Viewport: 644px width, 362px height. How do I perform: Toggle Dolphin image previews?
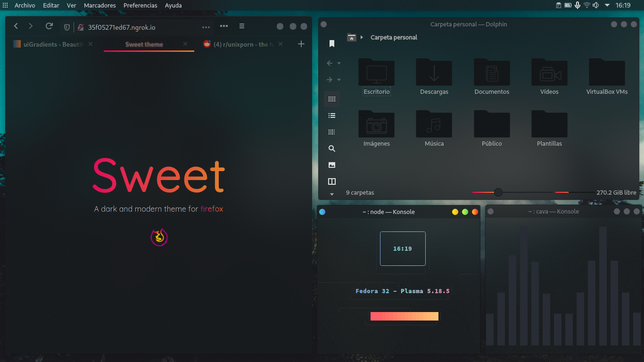(332, 165)
